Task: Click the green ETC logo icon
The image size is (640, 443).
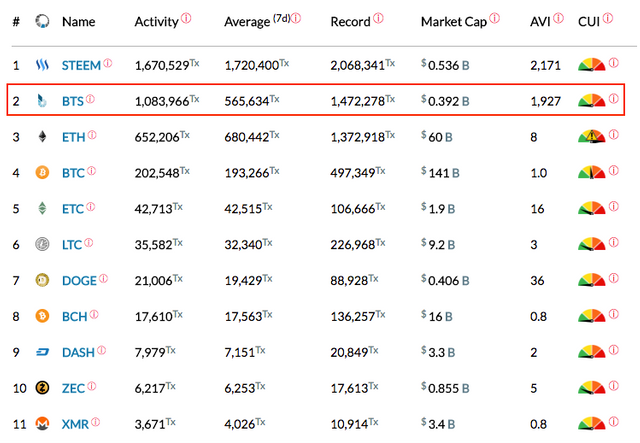Action: point(42,208)
